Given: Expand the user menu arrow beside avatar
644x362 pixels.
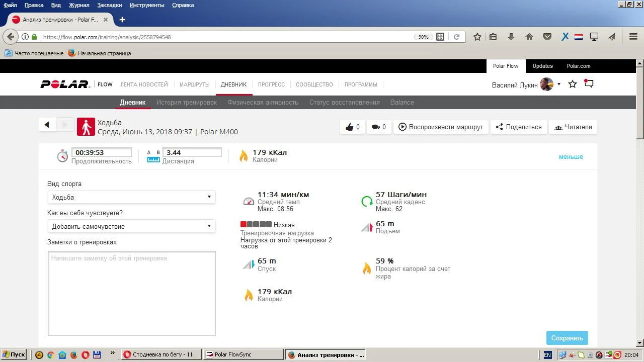Looking at the screenshot, I should [558, 84].
